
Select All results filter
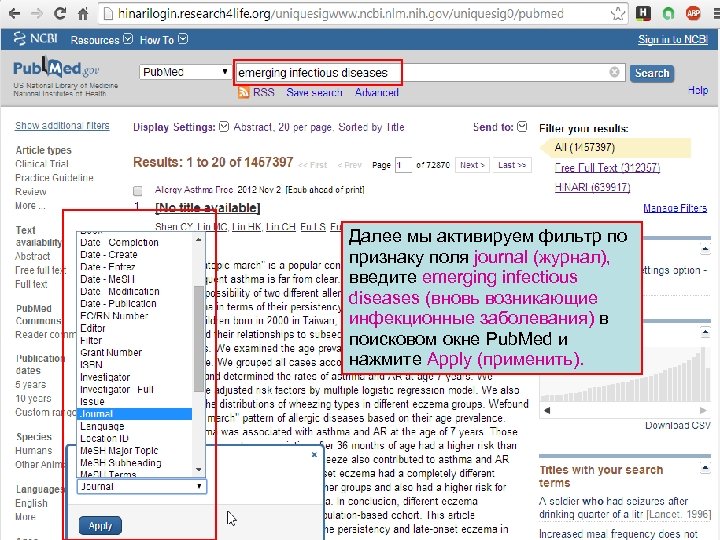click(585, 147)
